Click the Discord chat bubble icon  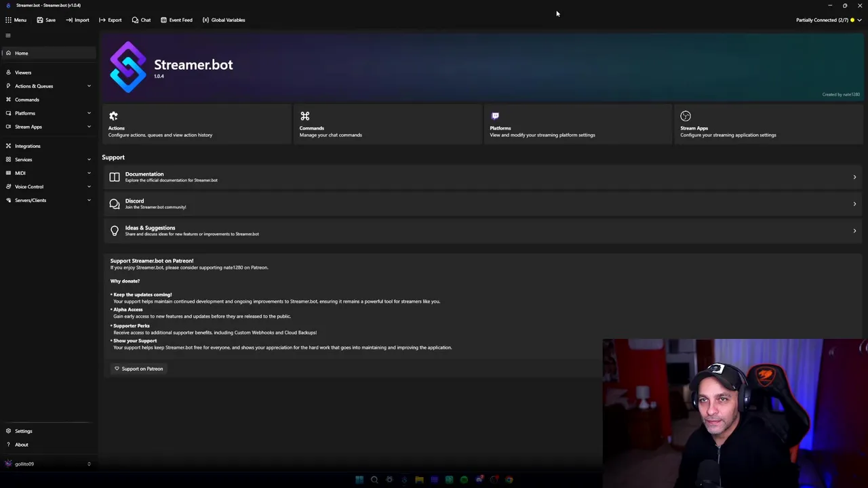click(x=115, y=204)
